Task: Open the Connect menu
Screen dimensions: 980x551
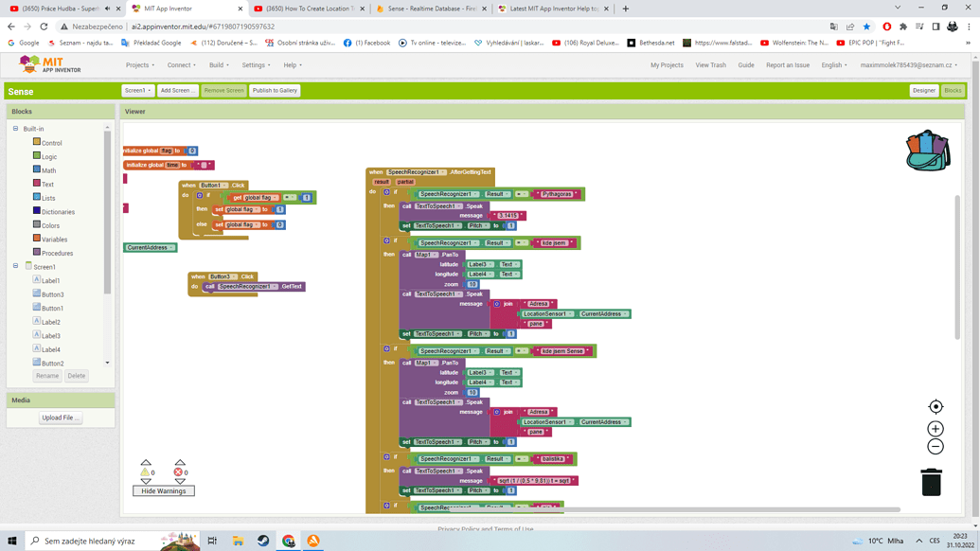Action: (x=181, y=65)
